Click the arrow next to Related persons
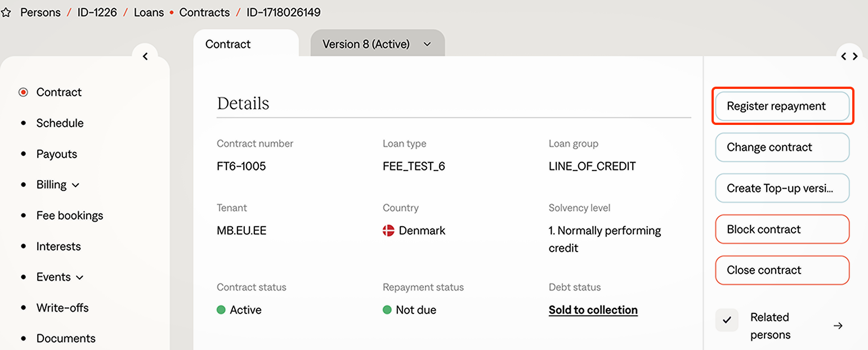The width and height of the screenshot is (868, 350). pos(838,326)
